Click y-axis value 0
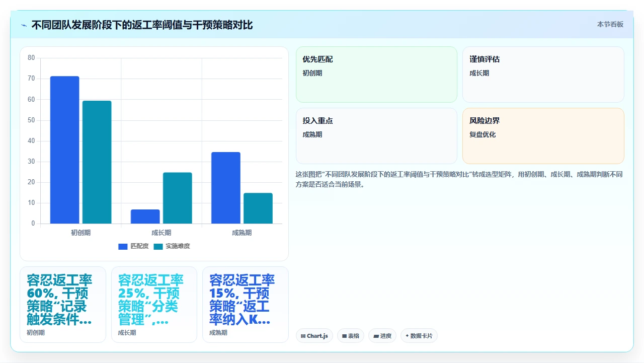 click(33, 224)
